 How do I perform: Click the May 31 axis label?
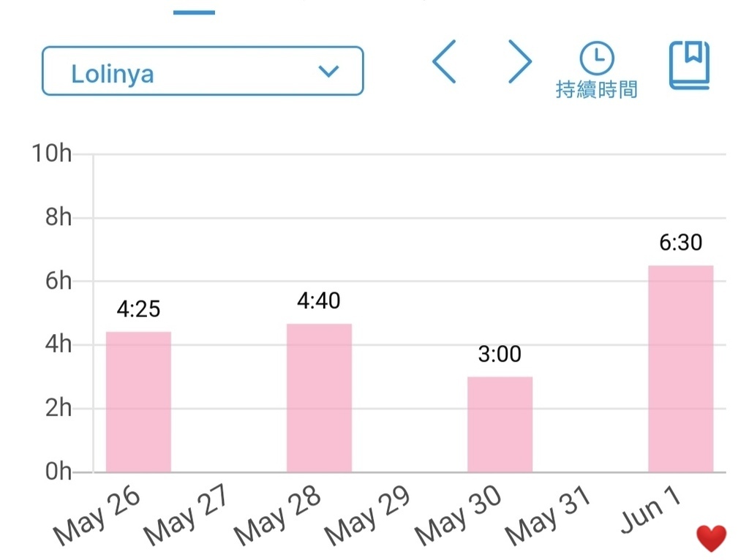click(x=547, y=516)
